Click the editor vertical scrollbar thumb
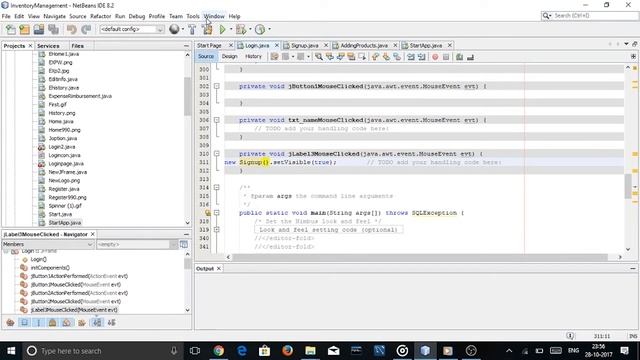The width and height of the screenshot is (640, 360). coord(628,186)
